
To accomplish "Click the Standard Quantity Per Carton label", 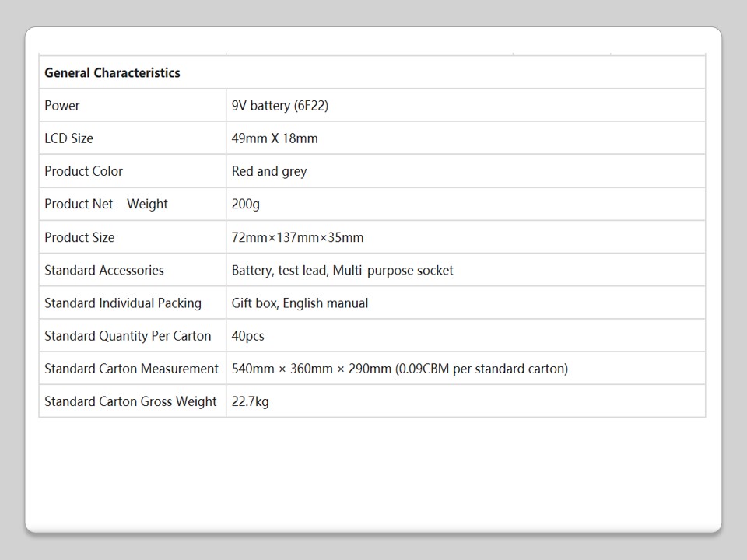I will (x=128, y=336).
